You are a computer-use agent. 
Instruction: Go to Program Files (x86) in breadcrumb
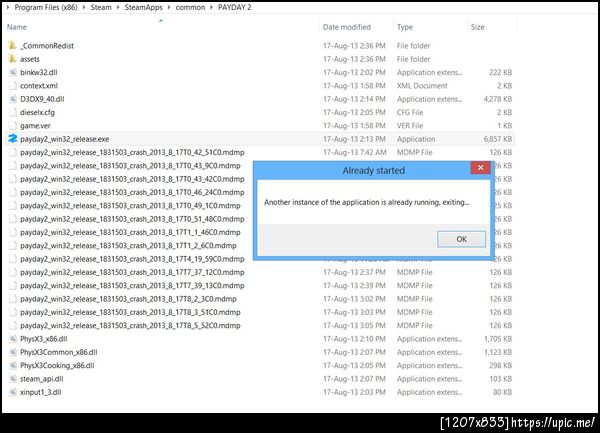coord(46,7)
